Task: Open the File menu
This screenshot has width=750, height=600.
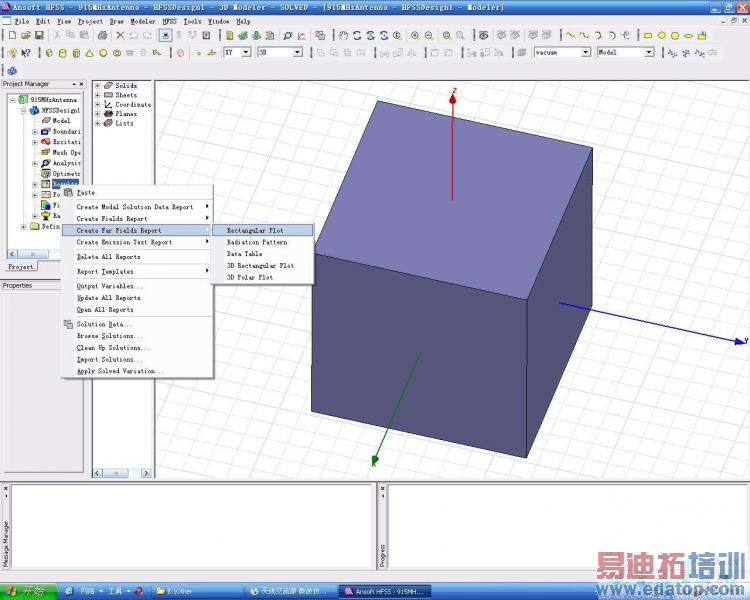Action: tap(21, 22)
